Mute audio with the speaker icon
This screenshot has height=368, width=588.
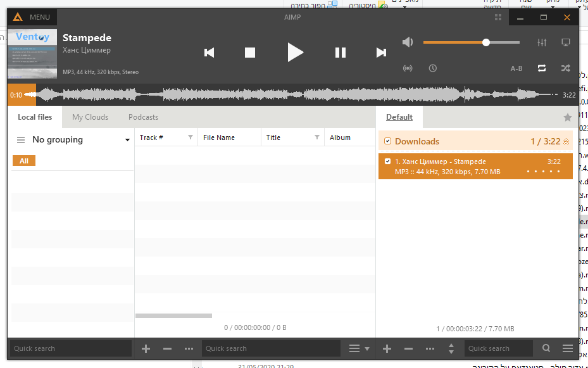[408, 42]
